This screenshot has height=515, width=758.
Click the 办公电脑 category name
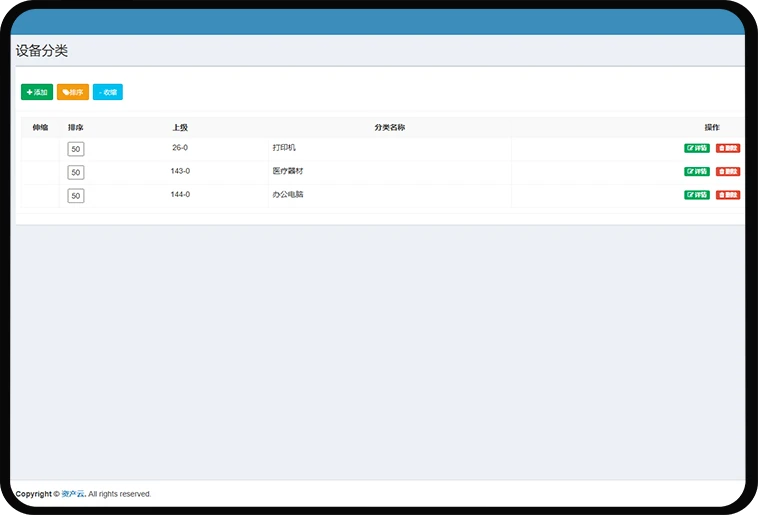pyautogui.click(x=287, y=194)
